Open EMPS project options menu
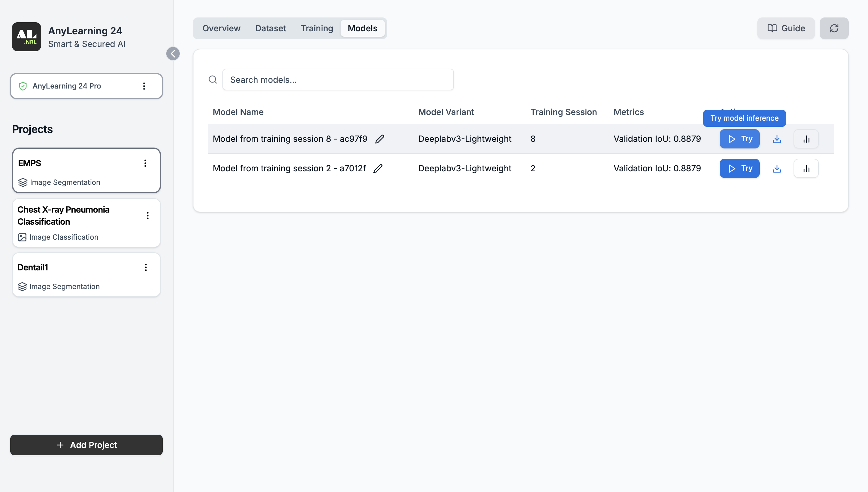 coord(145,163)
